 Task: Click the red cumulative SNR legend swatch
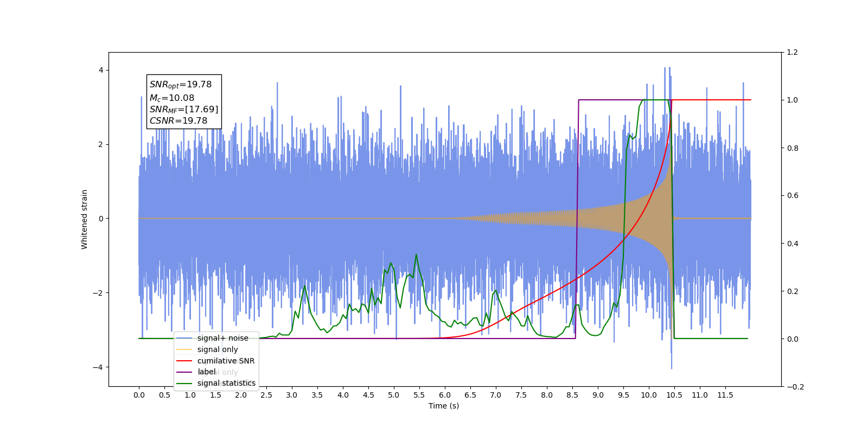point(184,361)
